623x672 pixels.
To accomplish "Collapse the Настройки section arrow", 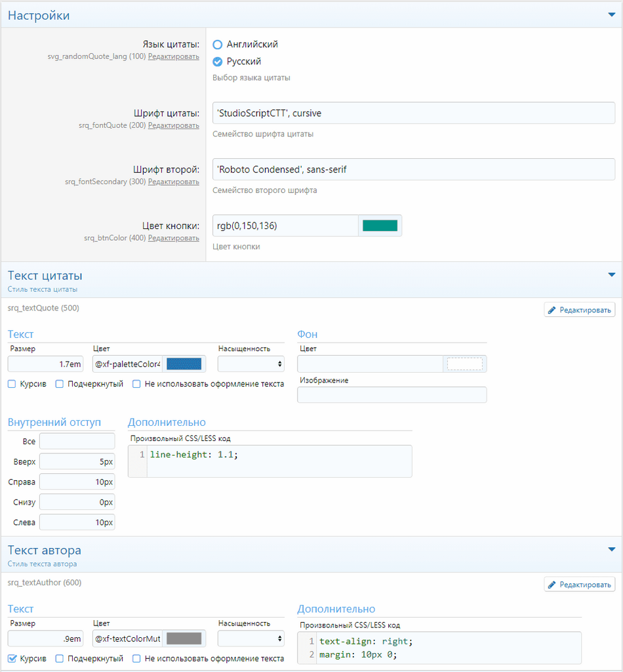I will pos(611,14).
